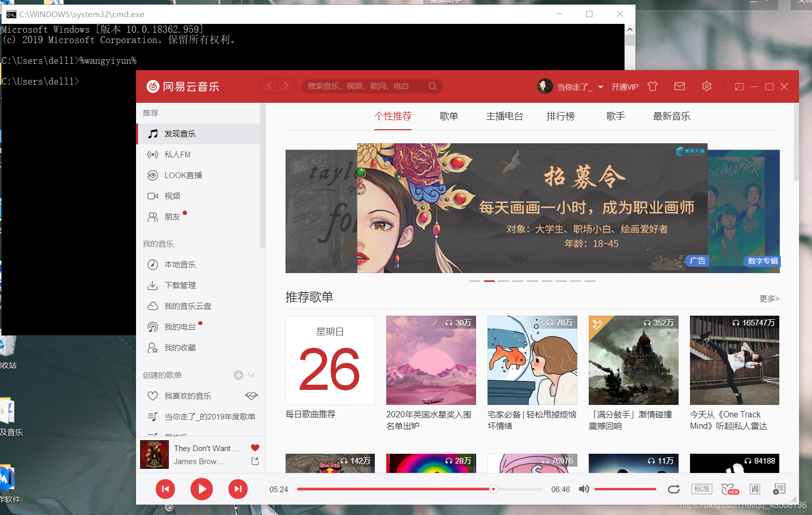This screenshot has height=515, width=812.
Task: Click artist name James Brow...
Action: [x=198, y=462]
